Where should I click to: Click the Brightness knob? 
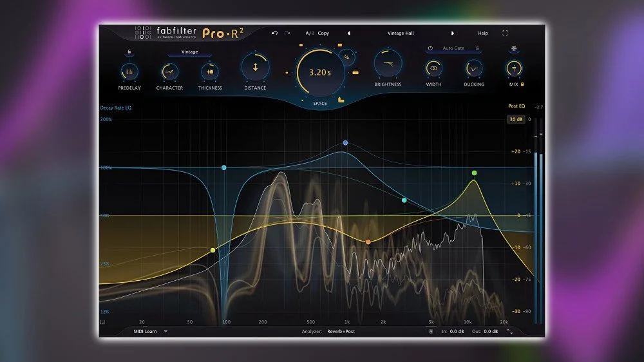(x=388, y=64)
